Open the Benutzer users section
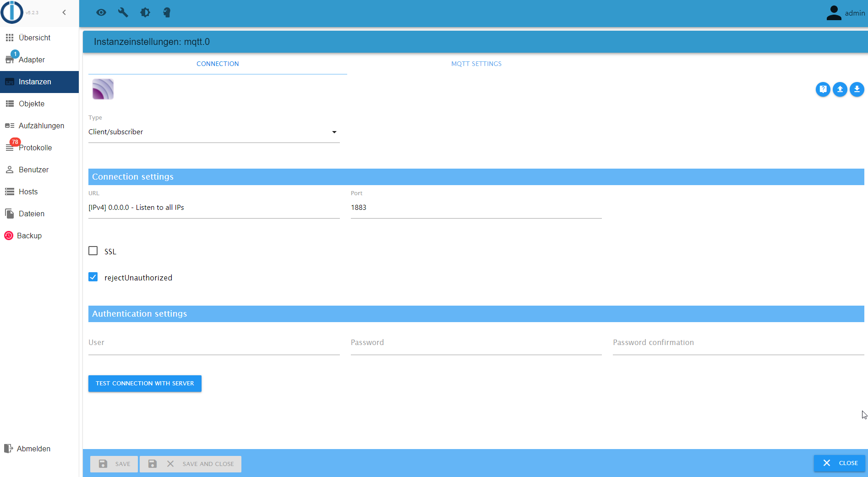This screenshot has width=868, height=477. click(x=39, y=170)
